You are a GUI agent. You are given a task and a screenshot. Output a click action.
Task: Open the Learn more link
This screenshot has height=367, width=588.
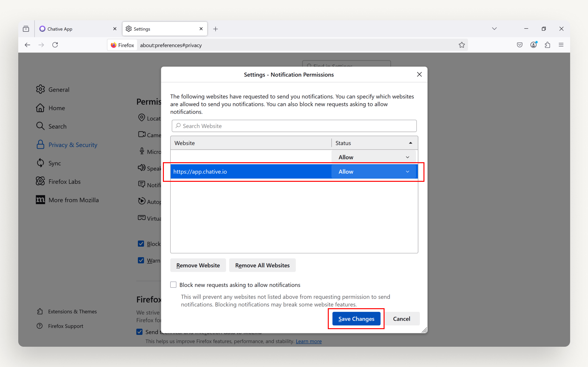308,341
